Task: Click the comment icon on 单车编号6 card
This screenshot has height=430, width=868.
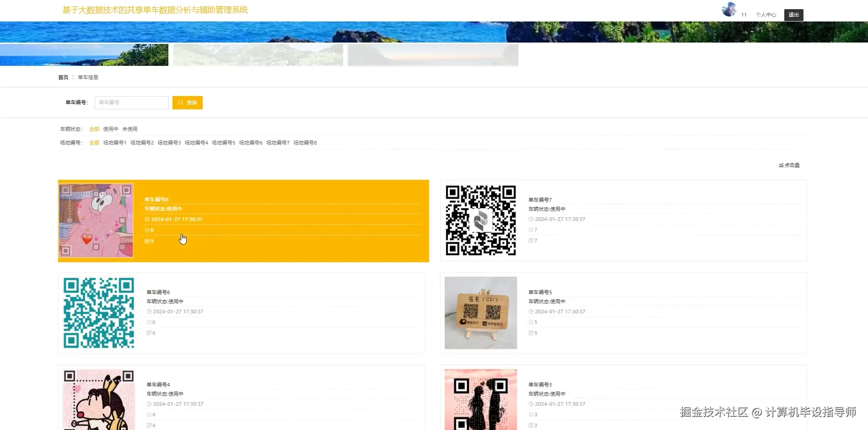Action: coord(149,333)
